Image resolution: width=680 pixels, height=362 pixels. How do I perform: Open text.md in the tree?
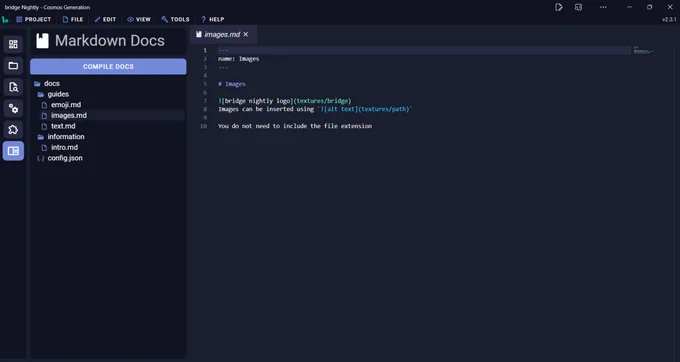tap(59, 126)
